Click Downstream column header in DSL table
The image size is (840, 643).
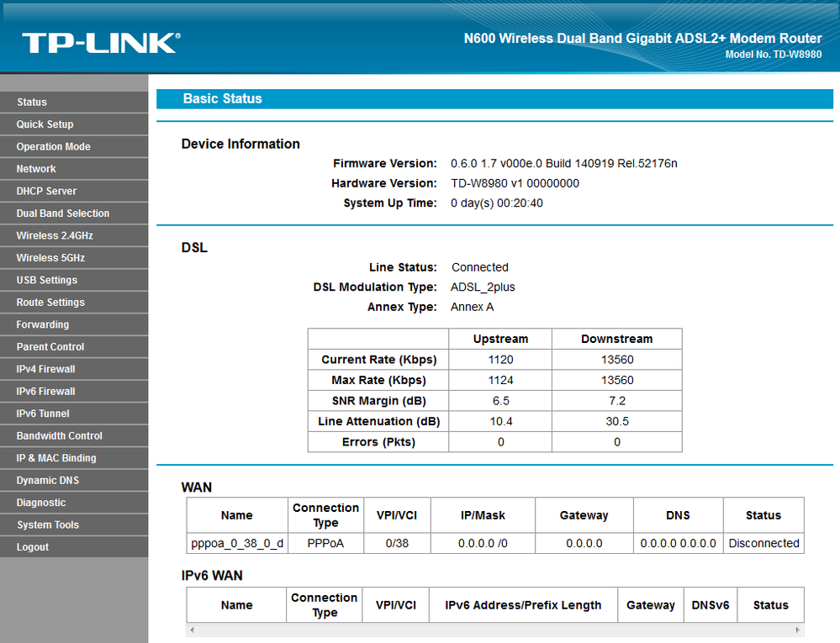(x=617, y=339)
